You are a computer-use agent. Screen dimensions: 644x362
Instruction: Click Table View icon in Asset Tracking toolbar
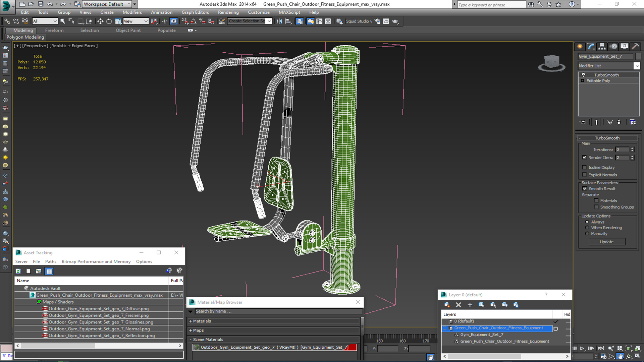tap(49, 271)
